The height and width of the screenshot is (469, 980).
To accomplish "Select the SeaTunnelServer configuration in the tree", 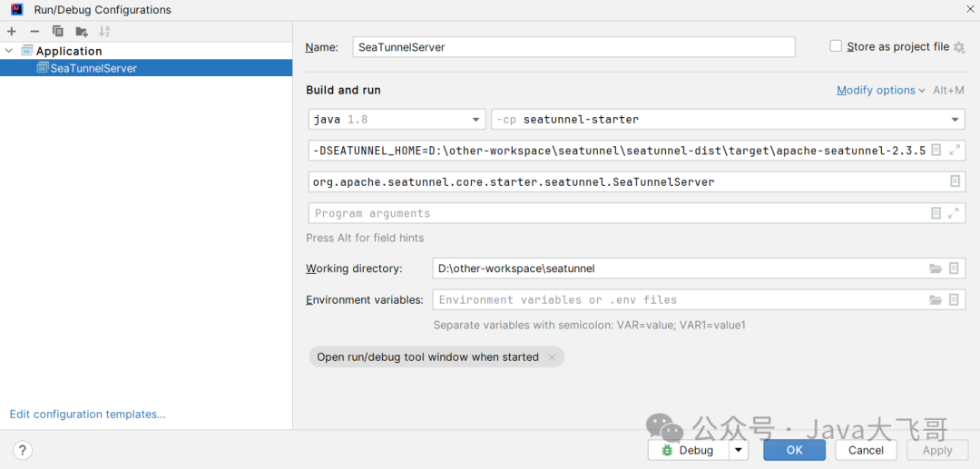I will 146,68.
